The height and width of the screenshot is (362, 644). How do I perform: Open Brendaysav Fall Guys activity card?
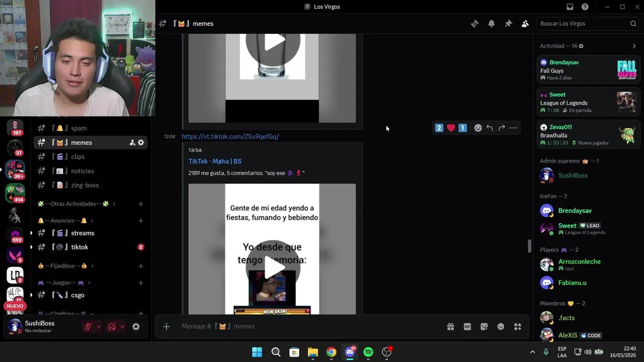click(x=588, y=70)
